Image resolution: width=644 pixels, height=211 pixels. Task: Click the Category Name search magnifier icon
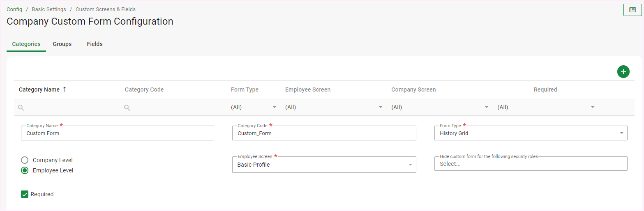[21, 108]
